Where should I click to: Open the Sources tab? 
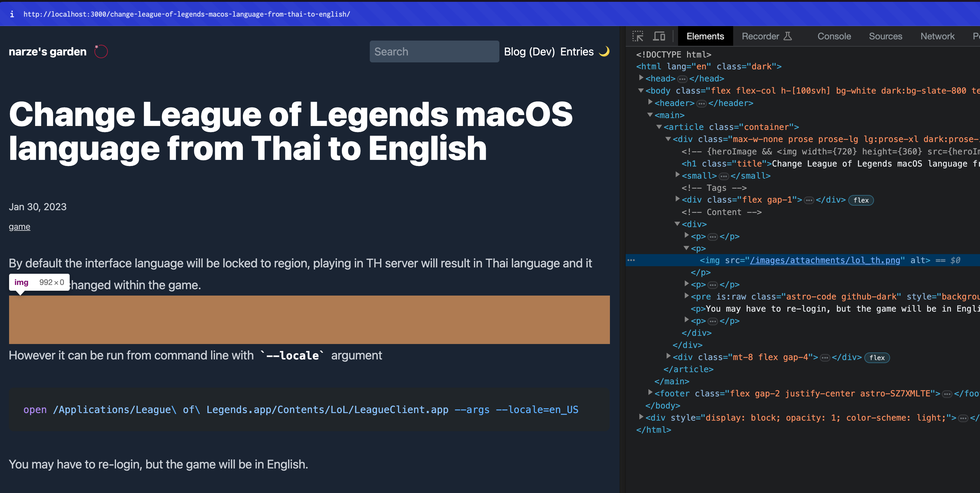[x=885, y=36]
